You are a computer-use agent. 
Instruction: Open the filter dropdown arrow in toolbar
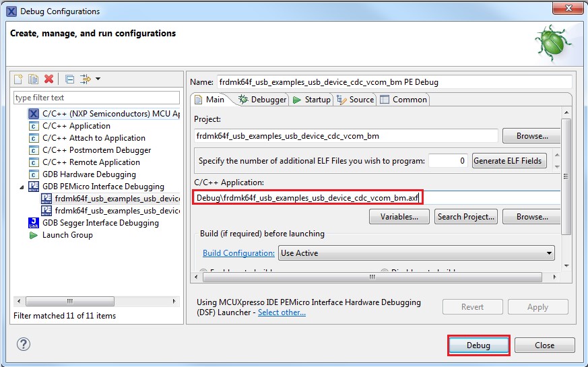[x=98, y=79]
